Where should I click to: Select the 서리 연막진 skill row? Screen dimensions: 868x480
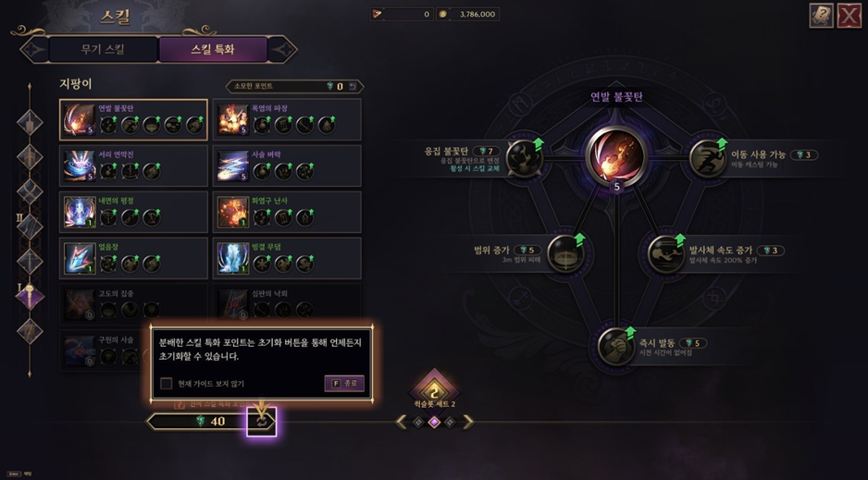133,166
